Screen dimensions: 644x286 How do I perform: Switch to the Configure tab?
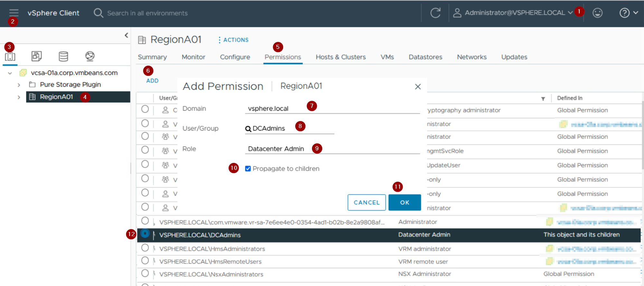coord(235,57)
